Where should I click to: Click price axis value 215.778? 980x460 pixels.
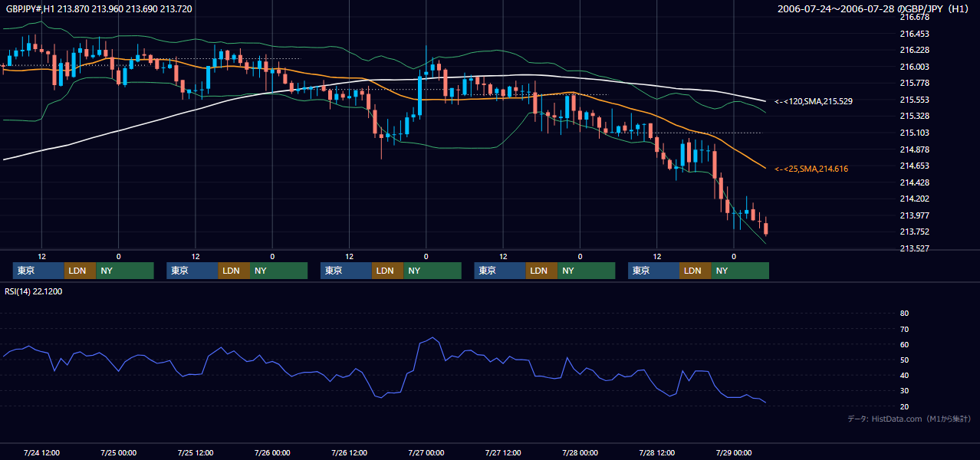tap(914, 83)
